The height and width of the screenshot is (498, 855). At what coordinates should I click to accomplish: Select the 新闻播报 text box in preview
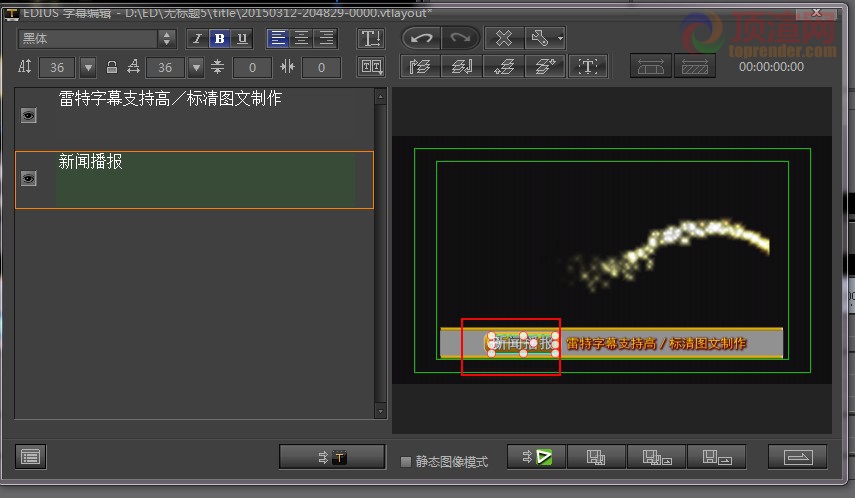click(x=523, y=344)
